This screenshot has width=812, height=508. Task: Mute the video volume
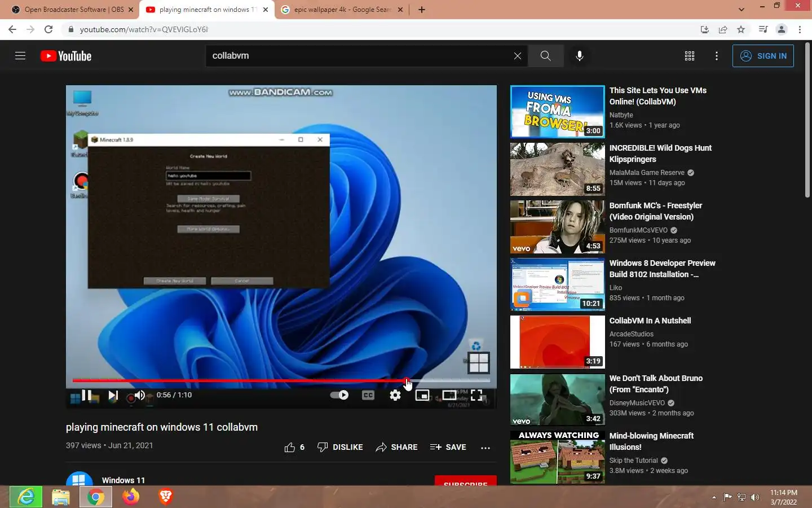coord(140,395)
